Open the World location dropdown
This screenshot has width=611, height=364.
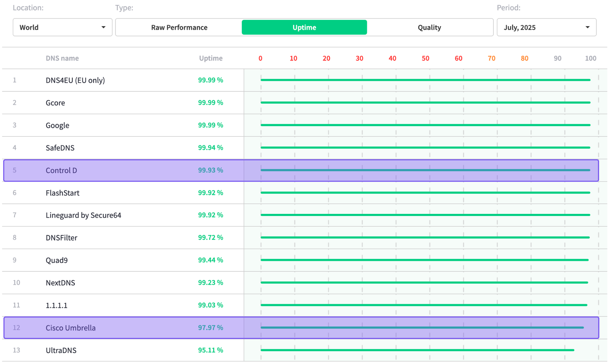pyautogui.click(x=62, y=27)
